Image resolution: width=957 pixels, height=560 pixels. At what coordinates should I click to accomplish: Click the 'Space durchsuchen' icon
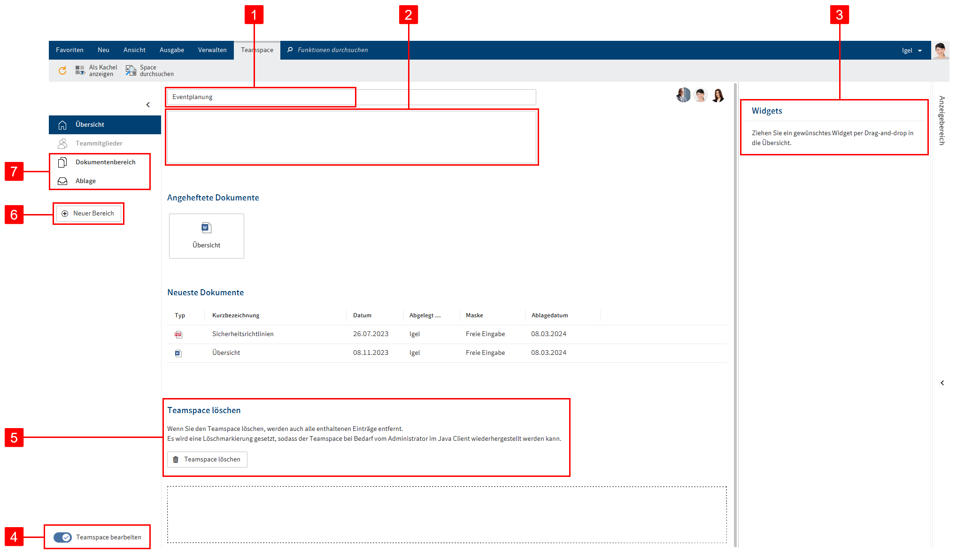pyautogui.click(x=131, y=70)
